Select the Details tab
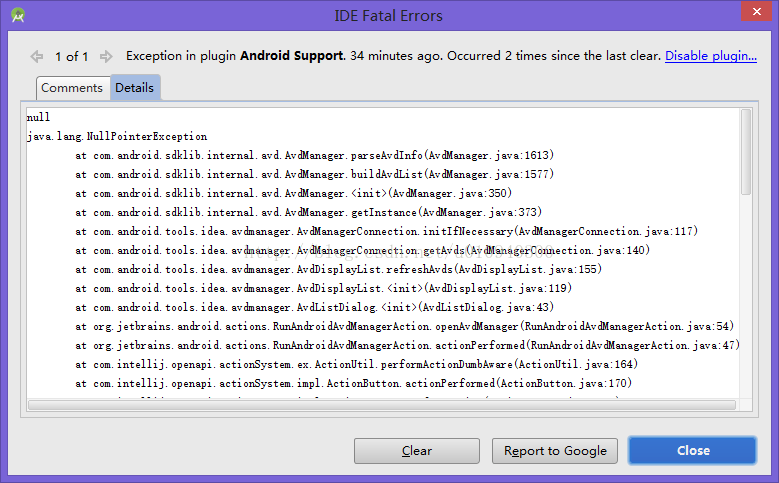The width and height of the screenshot is (779, 483). pos(135,88)
